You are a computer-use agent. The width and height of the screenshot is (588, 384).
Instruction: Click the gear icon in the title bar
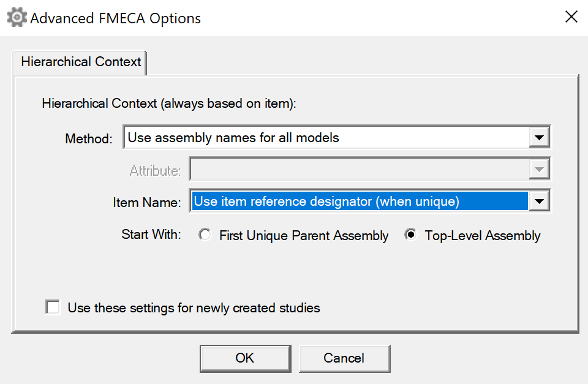[17, 17]
